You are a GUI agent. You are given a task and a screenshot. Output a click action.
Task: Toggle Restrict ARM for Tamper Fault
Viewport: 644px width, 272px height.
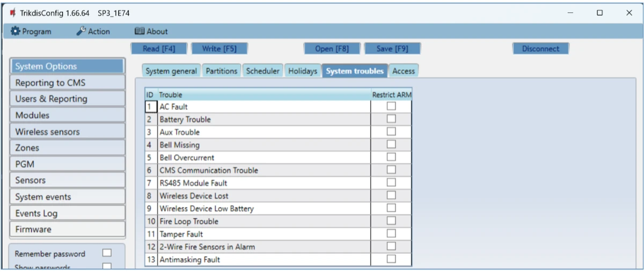coord(391,234)
